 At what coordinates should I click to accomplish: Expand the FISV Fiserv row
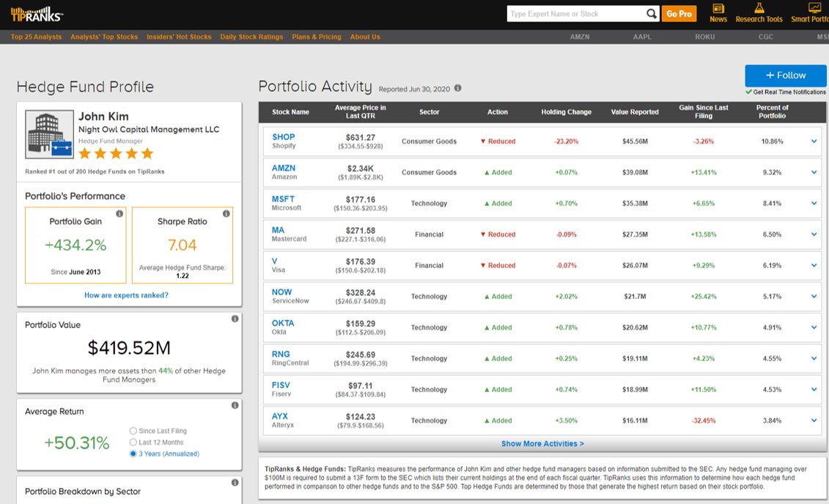814,390
